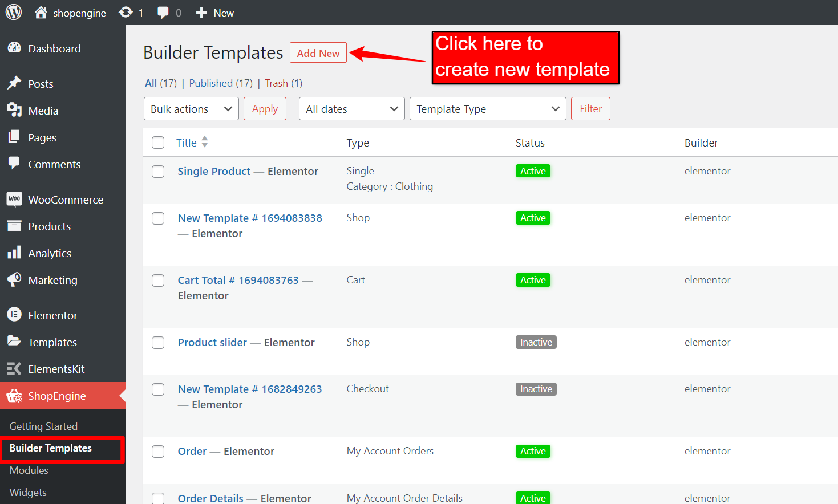The image size is (838, 504).
Task: Click the Apply button
Action: coord(265,109)
